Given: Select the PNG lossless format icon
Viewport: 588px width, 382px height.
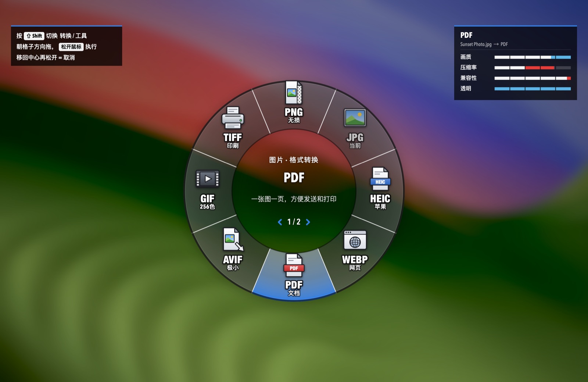Looking at the screenshot, I should coord(294,93).
